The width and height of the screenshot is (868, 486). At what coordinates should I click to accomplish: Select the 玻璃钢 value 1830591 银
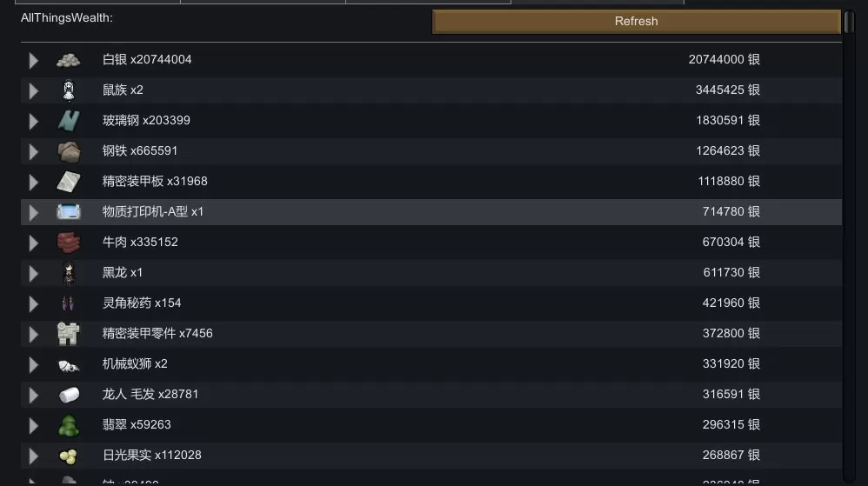[x=727, y=121]
